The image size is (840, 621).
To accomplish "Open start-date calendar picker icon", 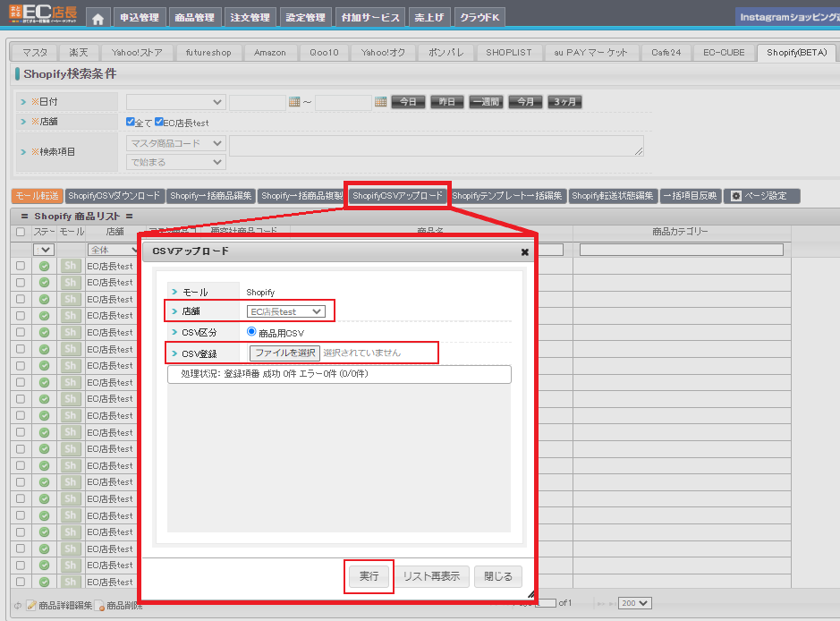I will pos(294,102).
